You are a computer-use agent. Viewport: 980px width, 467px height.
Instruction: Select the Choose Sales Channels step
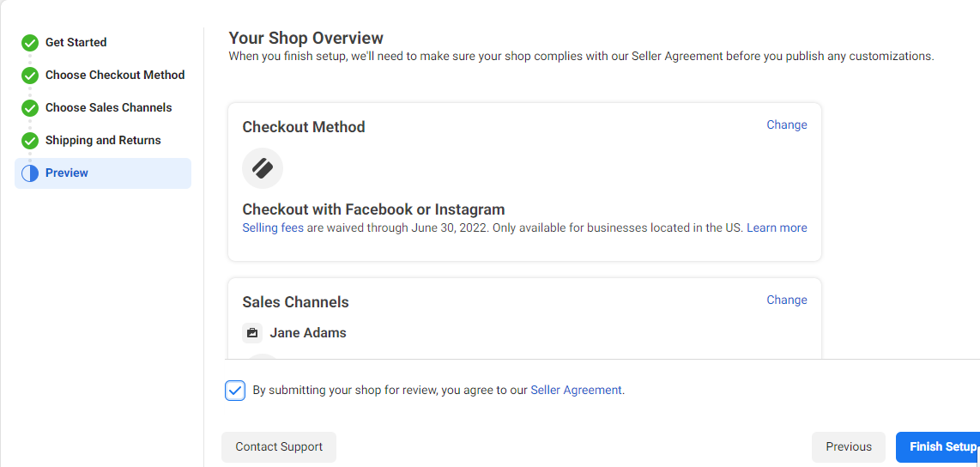coord(109,107)
